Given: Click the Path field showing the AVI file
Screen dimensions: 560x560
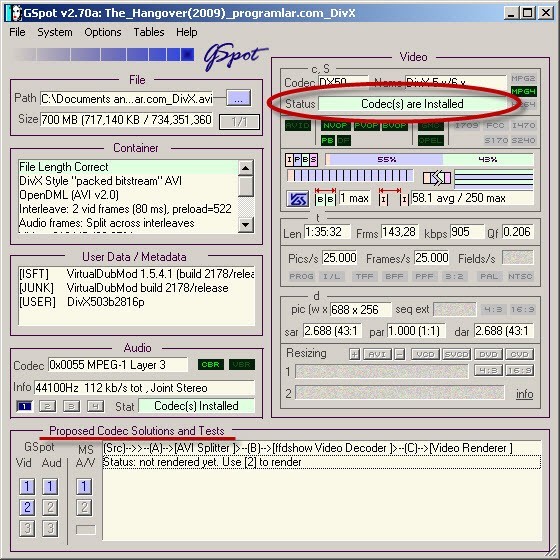Looking at the screenshot, I should pos(127,99).
